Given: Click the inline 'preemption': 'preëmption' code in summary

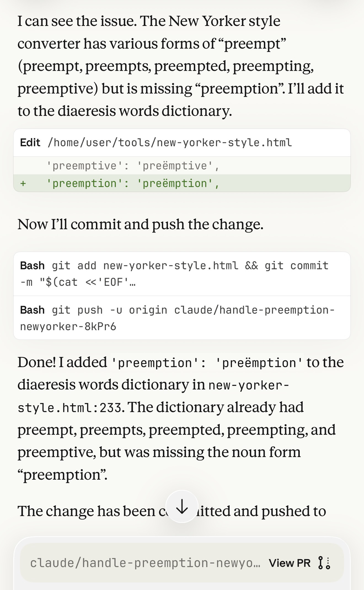Looking at the screenshot, I should [x=206, y=363].
